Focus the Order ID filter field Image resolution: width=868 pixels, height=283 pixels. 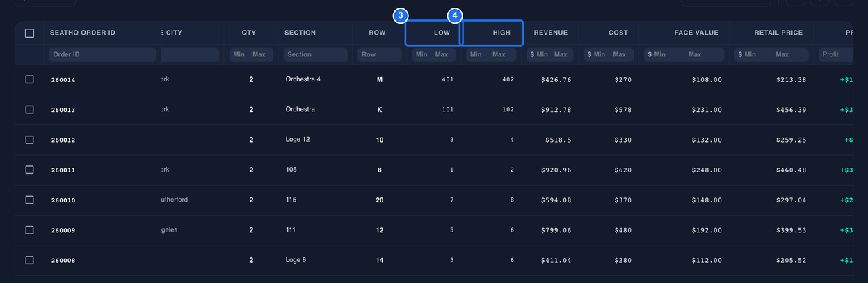click(103, 54)
